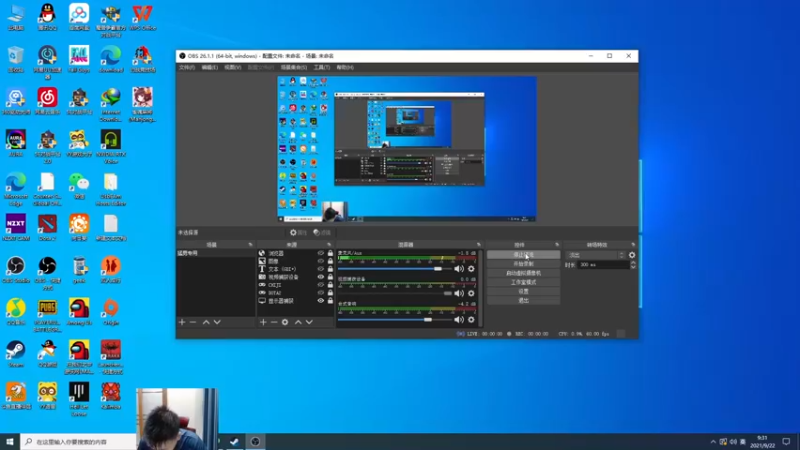Open settings gear for 视频捕获设备 mixer channel

coord(471,293)
